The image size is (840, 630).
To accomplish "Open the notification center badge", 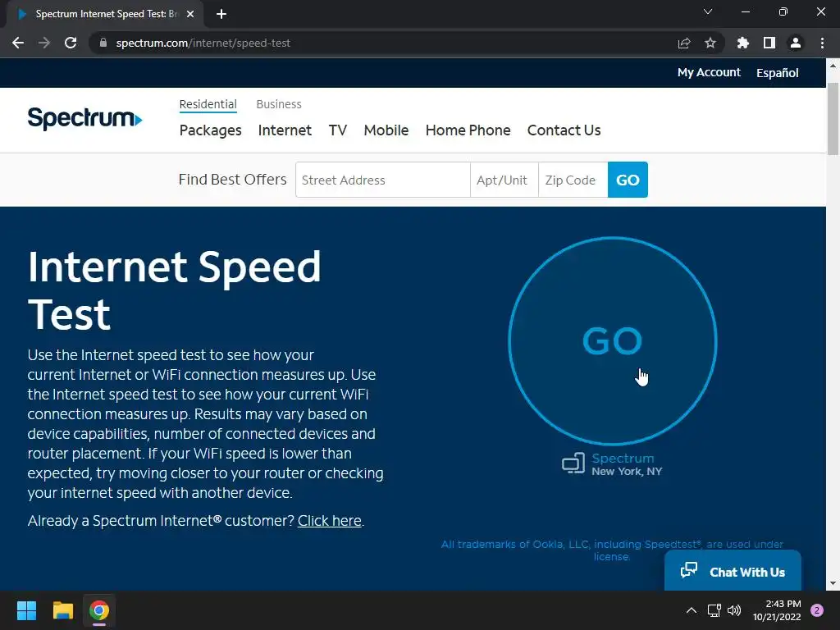I will pos(817,610).
